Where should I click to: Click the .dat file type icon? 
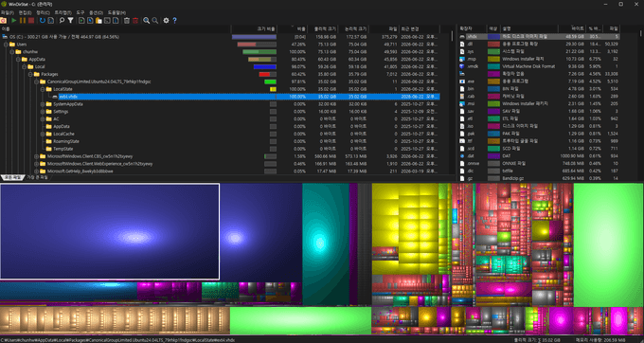point(462,156)
